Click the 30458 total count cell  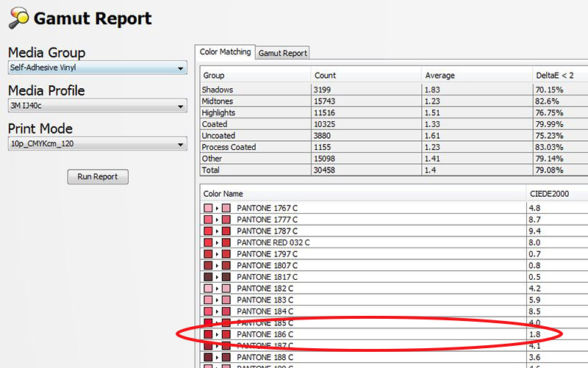(324, 170)
